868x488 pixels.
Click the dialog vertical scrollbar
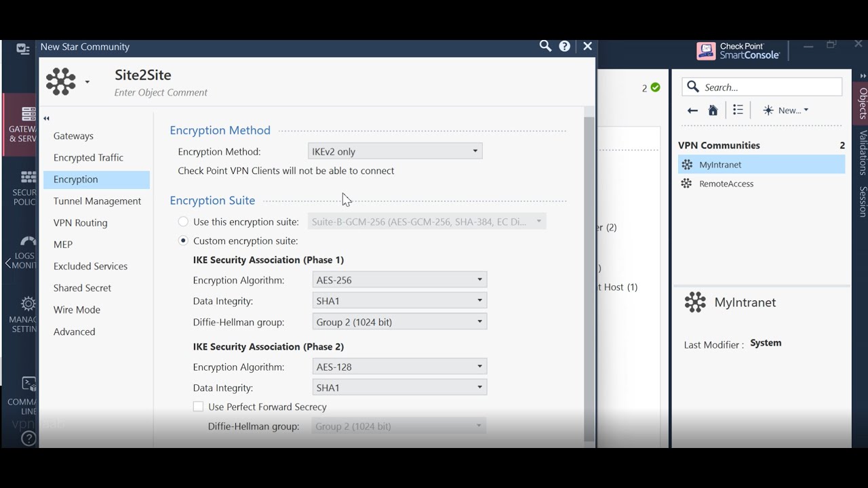coord(589,279)
